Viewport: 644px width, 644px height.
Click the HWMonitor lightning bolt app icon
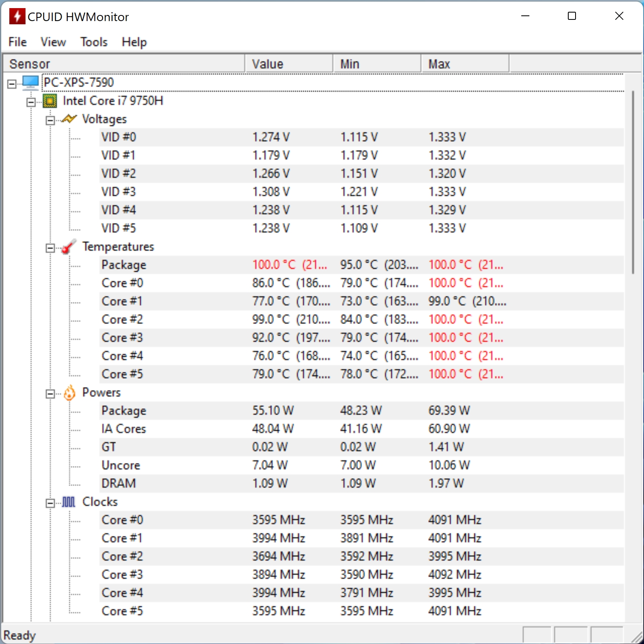click(x=17, y=17)
